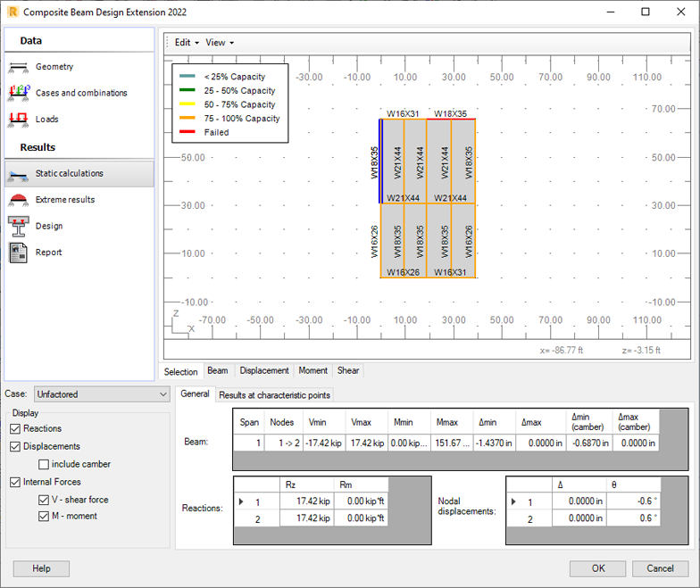Open the Design section icon
Image resolution: width=700 pixels, height=588 pixels.
click(18, 227)
